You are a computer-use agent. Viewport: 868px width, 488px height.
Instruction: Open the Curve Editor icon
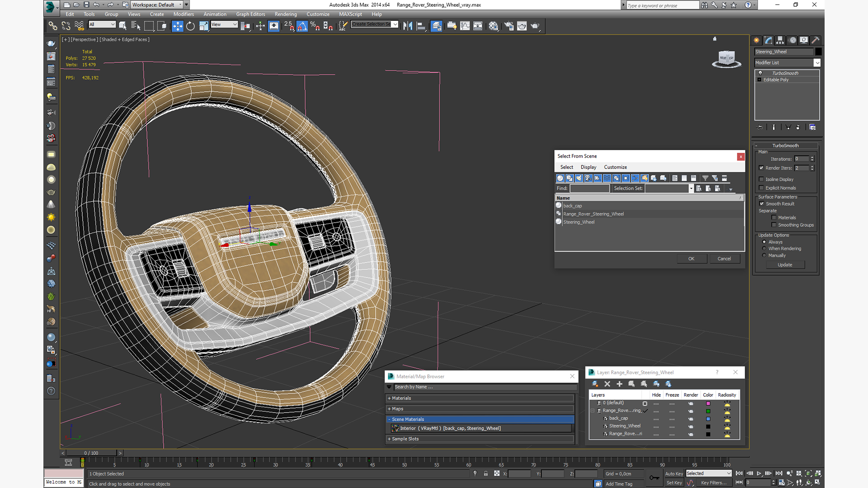pos(465,26)
